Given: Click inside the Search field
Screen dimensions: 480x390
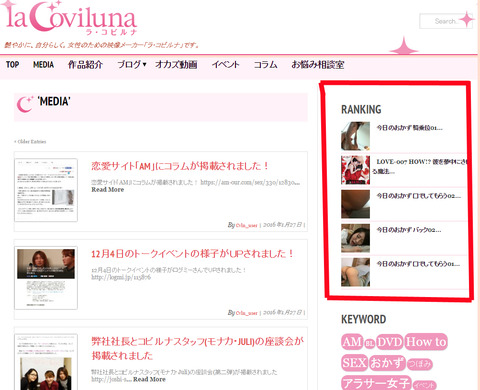Looking at the screenshot, I should click(x=445, y=21).
